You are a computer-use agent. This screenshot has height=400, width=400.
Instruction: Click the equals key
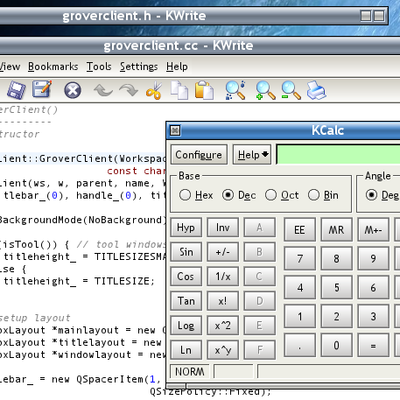click(373, 345)
